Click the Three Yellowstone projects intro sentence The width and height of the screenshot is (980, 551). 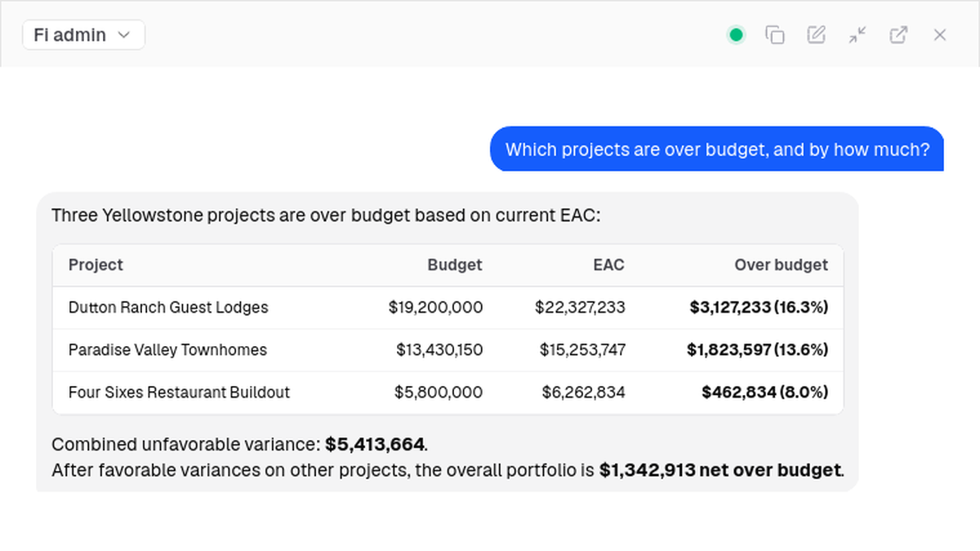(x=326, y=216)
